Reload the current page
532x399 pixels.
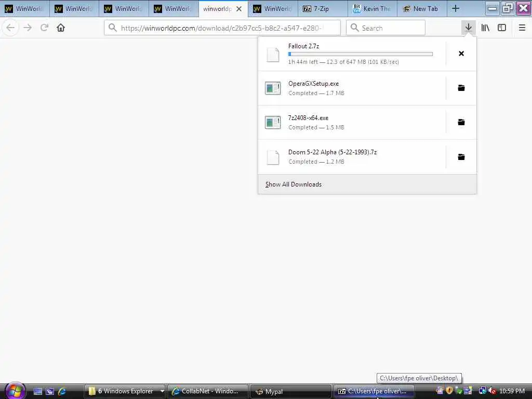[x=44, y=28]
